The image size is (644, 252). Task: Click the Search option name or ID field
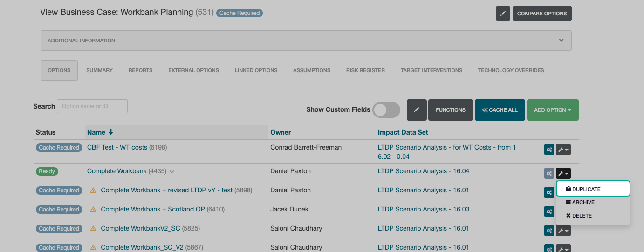point(92,106)
